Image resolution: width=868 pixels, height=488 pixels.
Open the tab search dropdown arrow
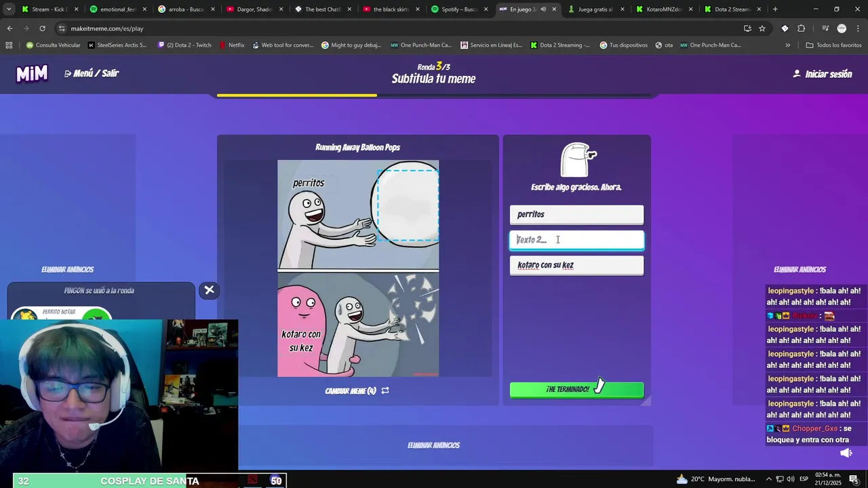[8, 9]
